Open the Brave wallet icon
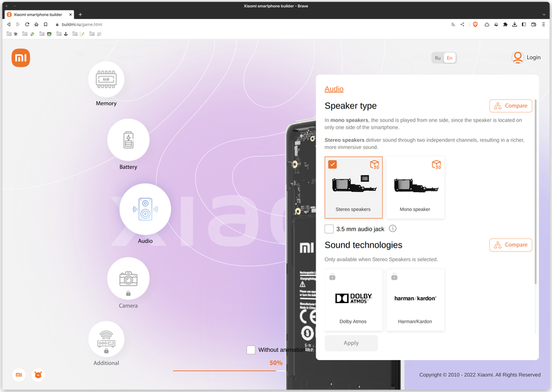 coord(534,24)
